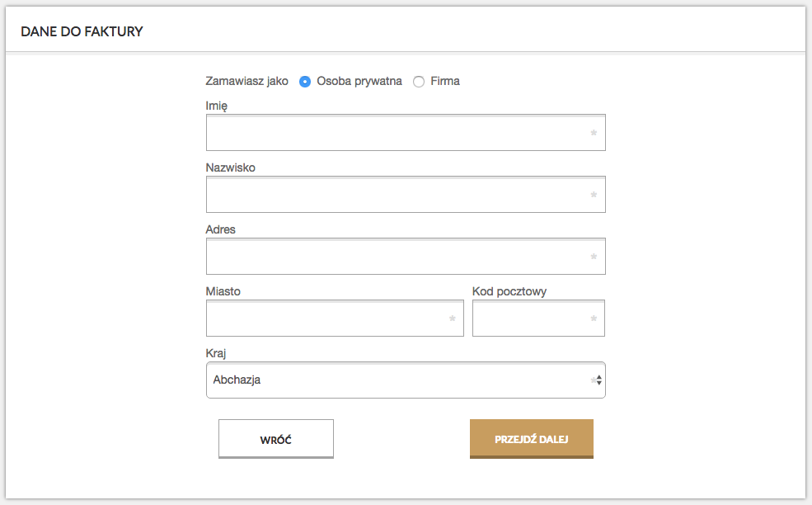Click the required star in Miasto field
Screen dimensions: 812x505
(452, 319)
